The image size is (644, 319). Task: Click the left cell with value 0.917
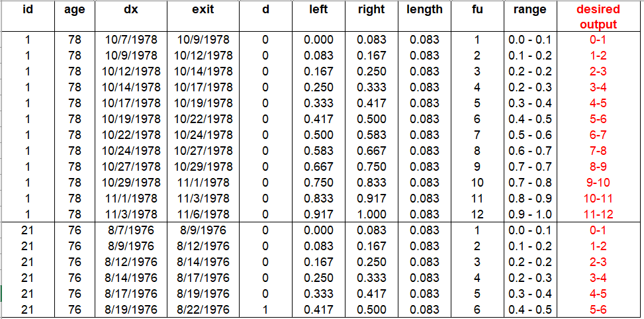(x=318, y=214)
